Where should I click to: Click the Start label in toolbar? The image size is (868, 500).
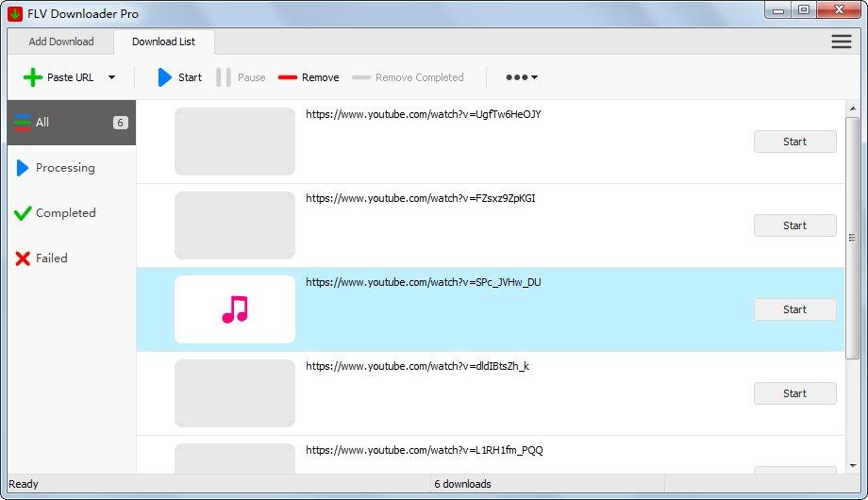(x=190, y=77)
